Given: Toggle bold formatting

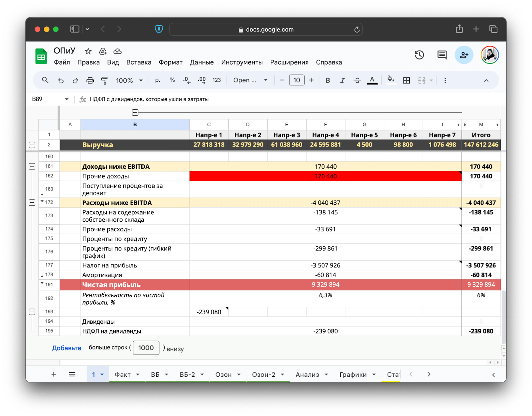Looking at the screenshot, I should click(x=328, y=80).
